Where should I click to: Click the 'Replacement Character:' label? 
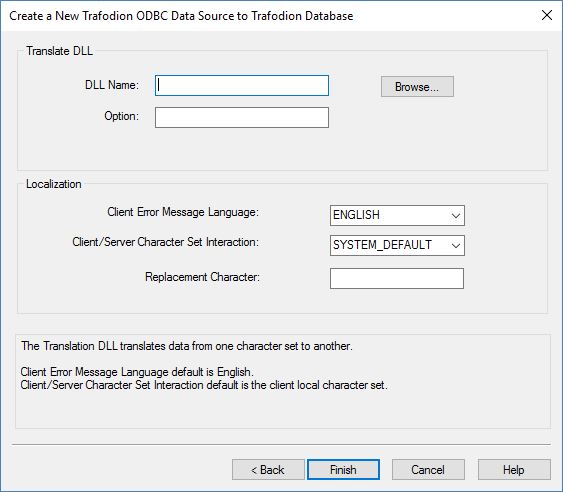click(202, 277)
